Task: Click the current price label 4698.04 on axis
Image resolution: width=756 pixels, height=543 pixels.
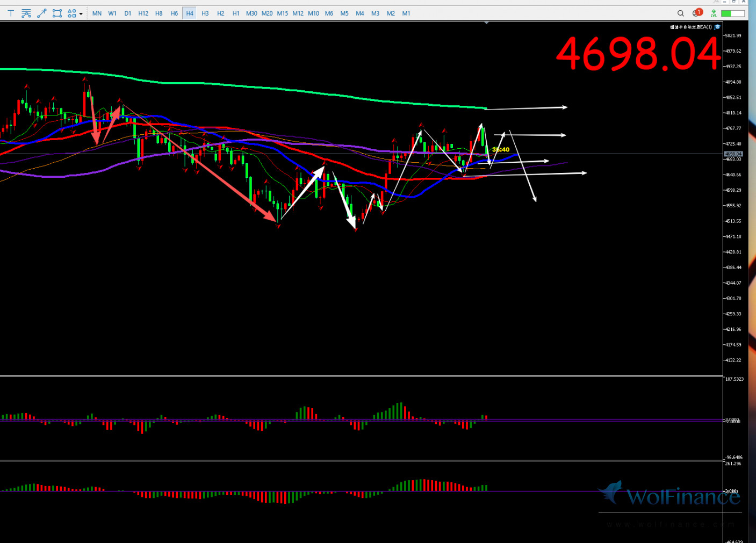Action: click(733, 154)
